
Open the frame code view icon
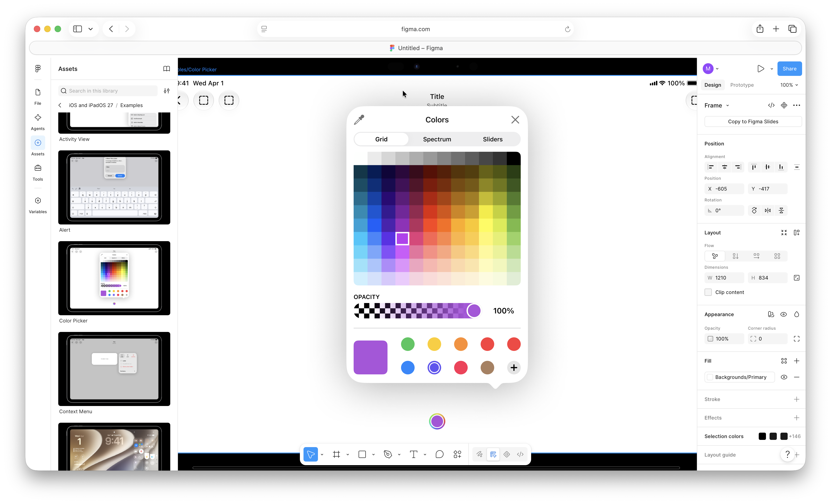click(771, 105)
